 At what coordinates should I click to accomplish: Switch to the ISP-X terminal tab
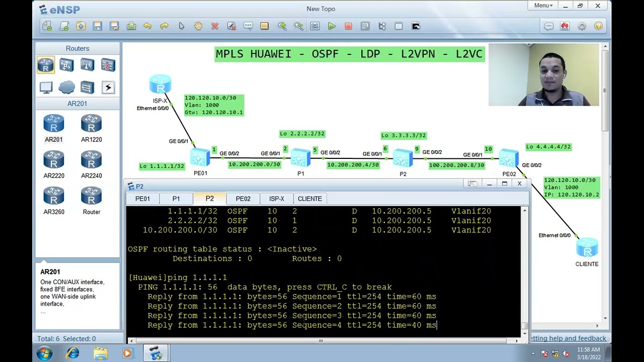click(x=277, y=199)
